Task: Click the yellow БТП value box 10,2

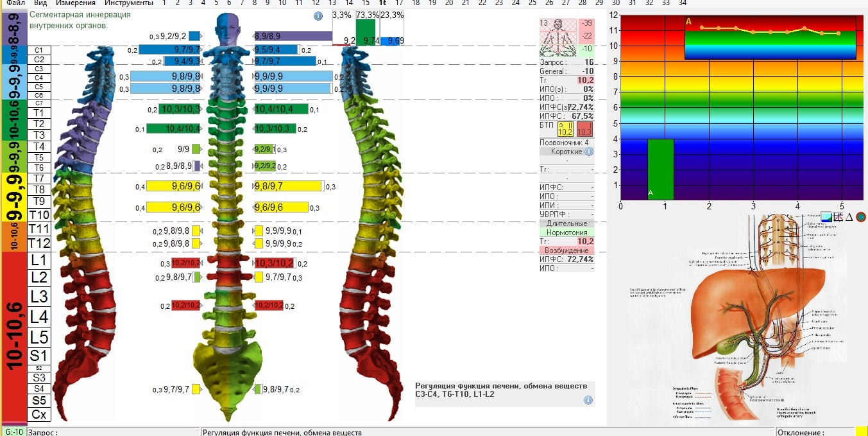Action: 565,128
